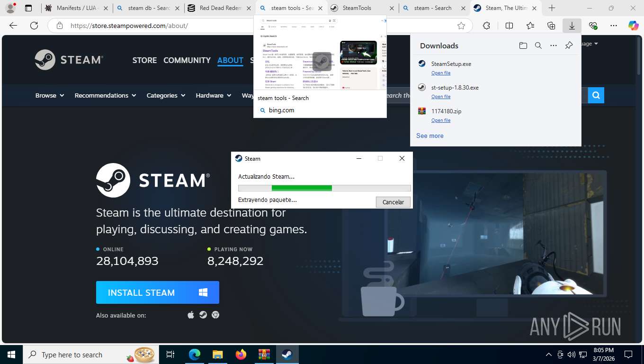Select the Chrome OS platform icon
Screen dimensions: 644x364
[215, 315]
